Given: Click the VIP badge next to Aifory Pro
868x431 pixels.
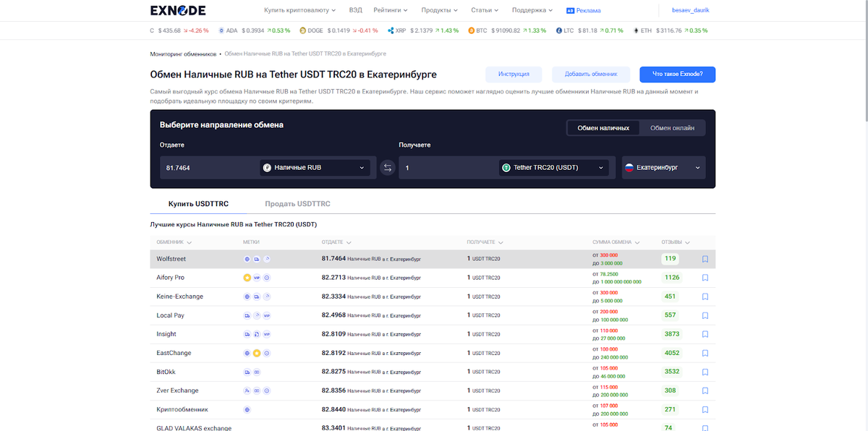Looking at the screenshot, I should (x=257, y=277).
